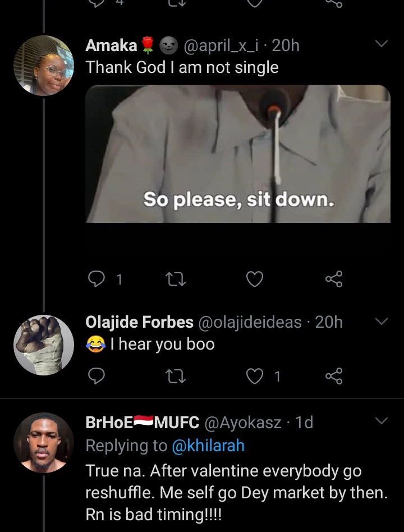Open more options for Amaka's tweet

click(x=382, y=44)
